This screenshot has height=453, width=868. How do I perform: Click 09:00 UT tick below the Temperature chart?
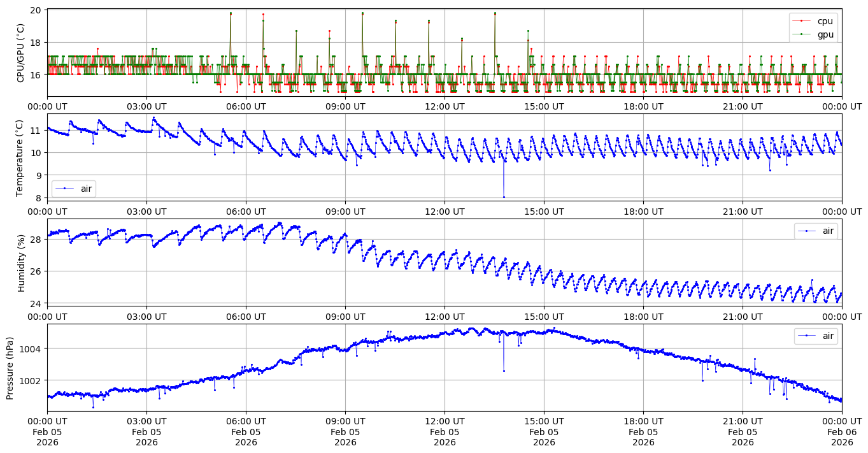345,212
